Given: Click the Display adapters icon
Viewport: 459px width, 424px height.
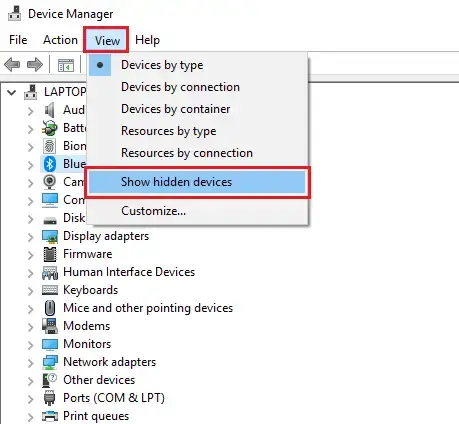Looking at the screenshot, I should click(50, 236).
